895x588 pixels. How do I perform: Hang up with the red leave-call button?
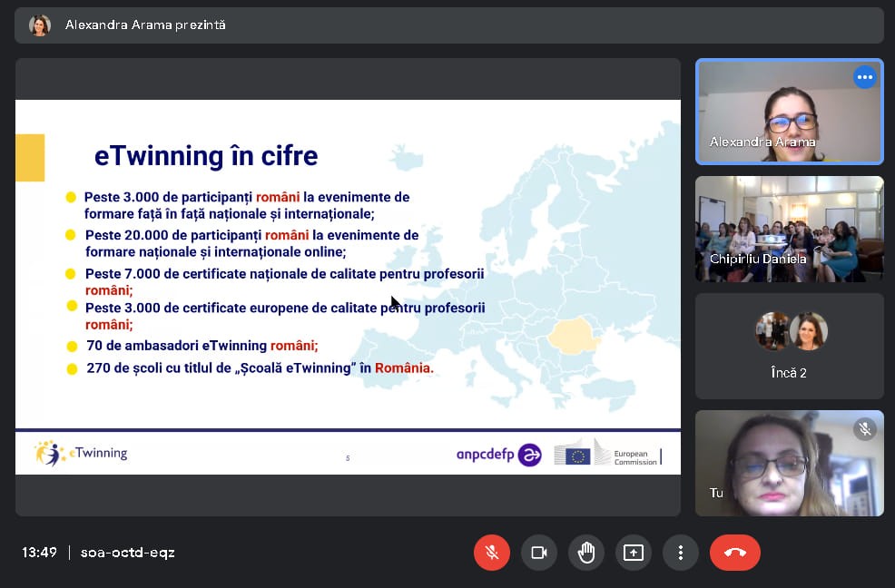coord(735,553)
